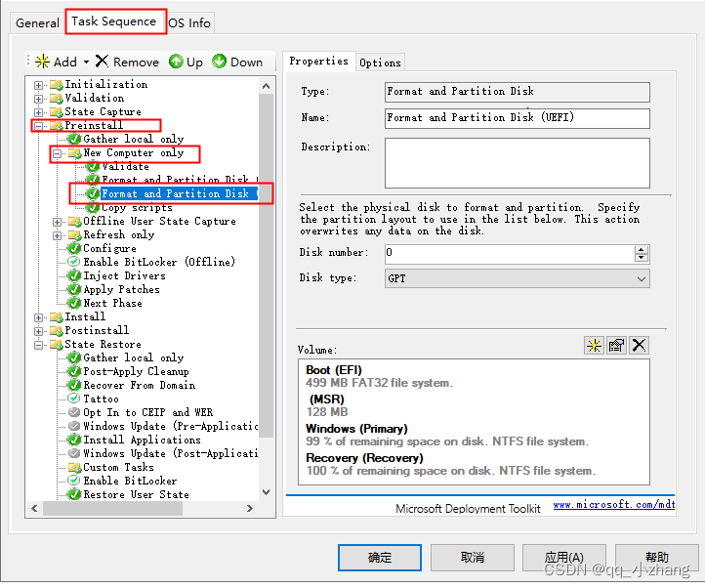Expand the Postinstall group
This screenshot has height=588, width=705.
coord(39,331)
